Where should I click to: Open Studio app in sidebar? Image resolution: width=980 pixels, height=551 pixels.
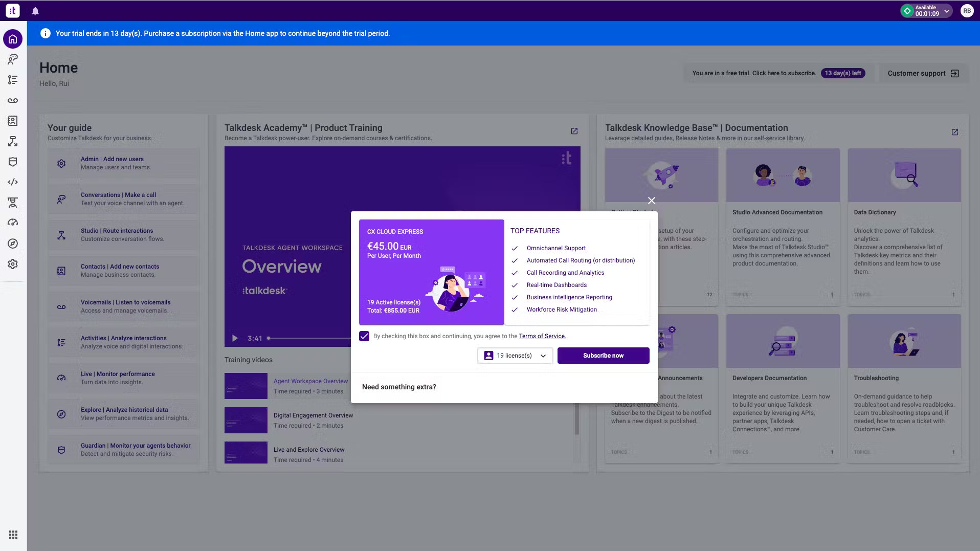pos(13,141)
